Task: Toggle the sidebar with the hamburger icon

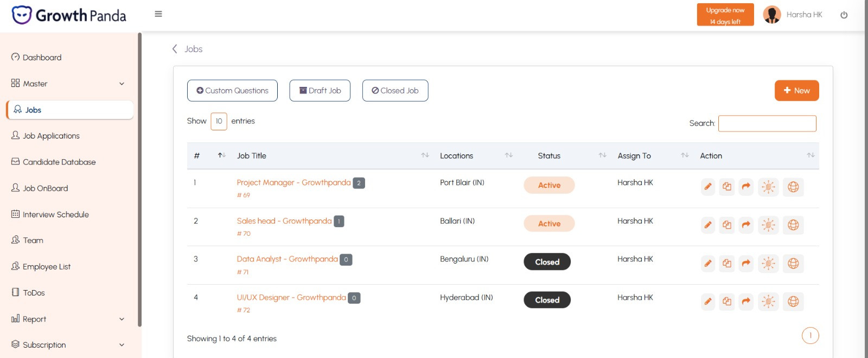Action: [158, 14]
